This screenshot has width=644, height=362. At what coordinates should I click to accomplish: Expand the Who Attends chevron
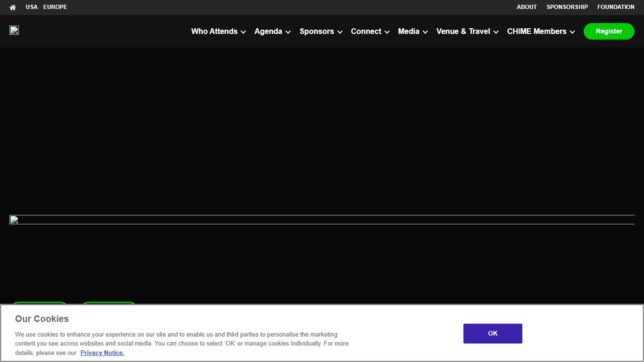243,32
